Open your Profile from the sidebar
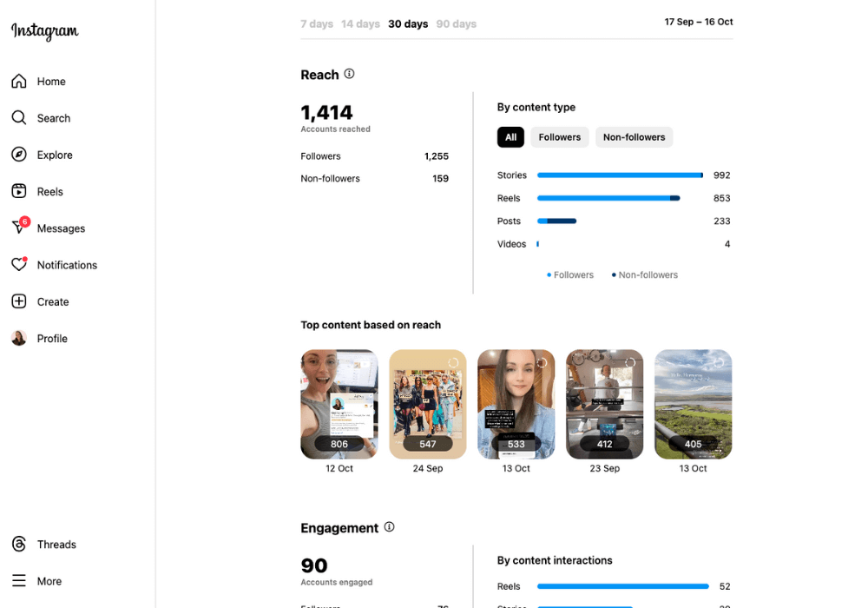Viewport: 868px width, 608px height. (52, 338)
